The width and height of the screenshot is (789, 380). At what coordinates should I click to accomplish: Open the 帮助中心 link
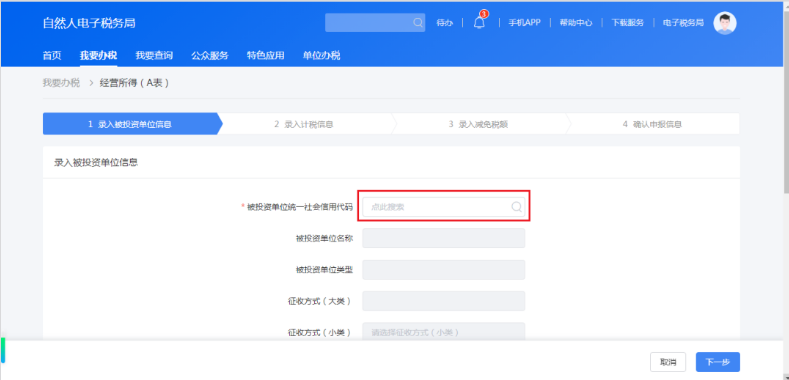coord(576,23)
